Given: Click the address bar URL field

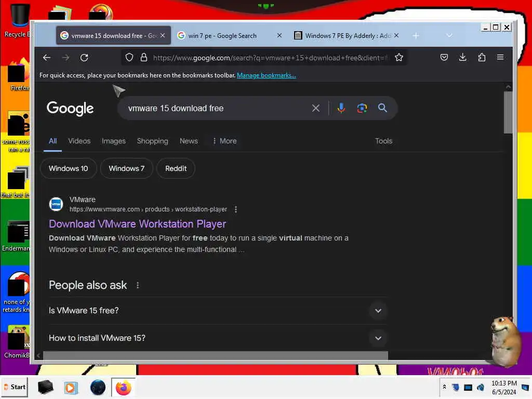Looking at the screenshot, I should point(270,58).
